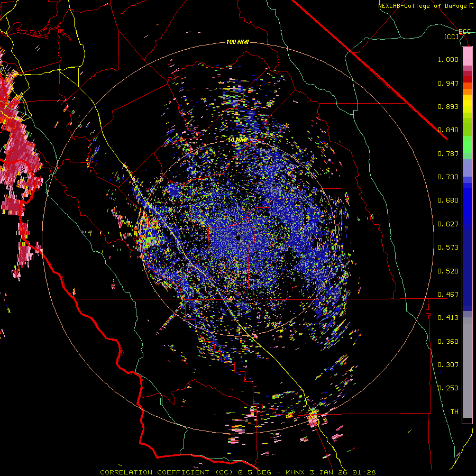
Task: Click the 3 JAN 26 01:28 timestamp
Action: click(x=342, y=472)
